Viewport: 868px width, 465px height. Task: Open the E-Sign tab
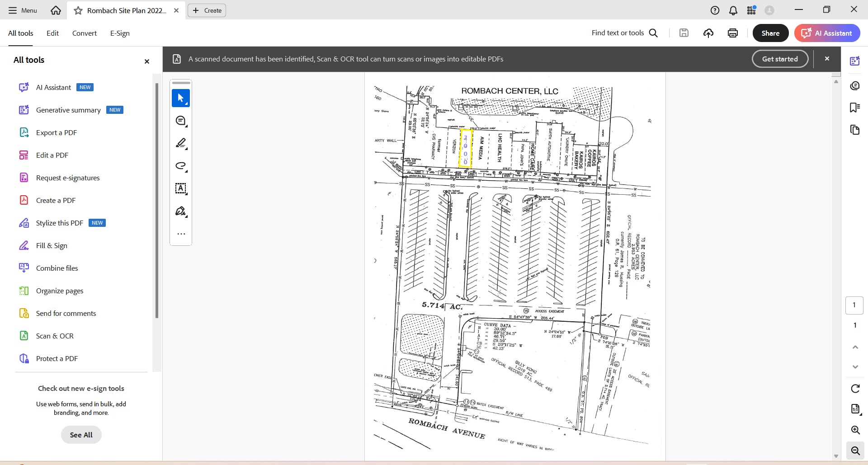pyautogui.click(x=120, y=33)
